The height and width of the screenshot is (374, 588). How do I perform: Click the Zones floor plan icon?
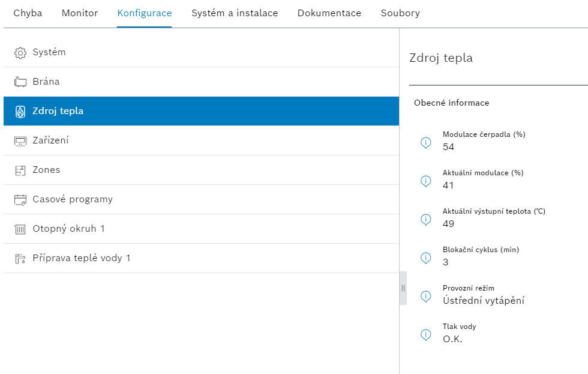[20, 170]
